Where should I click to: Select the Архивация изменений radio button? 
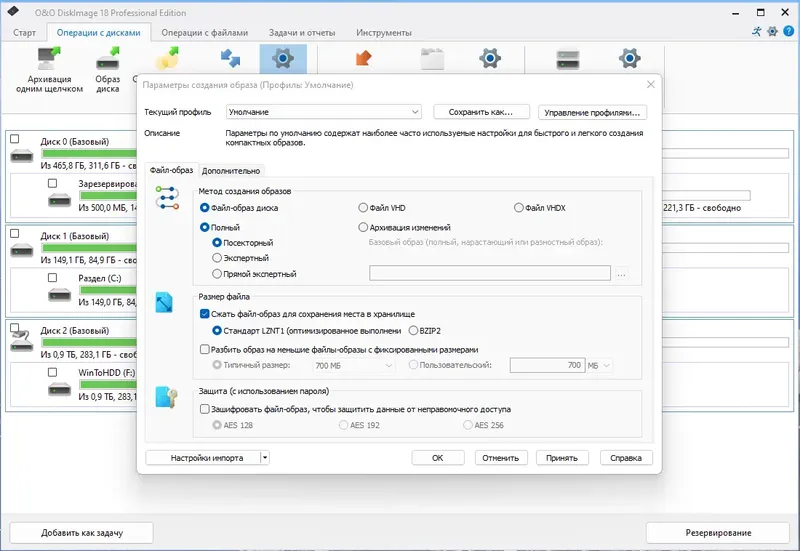point(363,228)
